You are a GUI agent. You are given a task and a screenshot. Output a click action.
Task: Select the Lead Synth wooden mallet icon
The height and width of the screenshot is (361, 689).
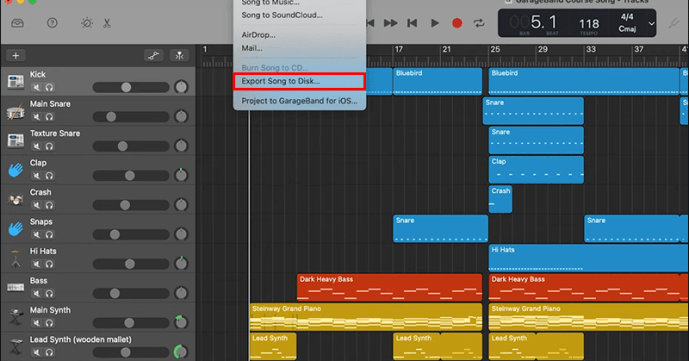pos(15,347)
